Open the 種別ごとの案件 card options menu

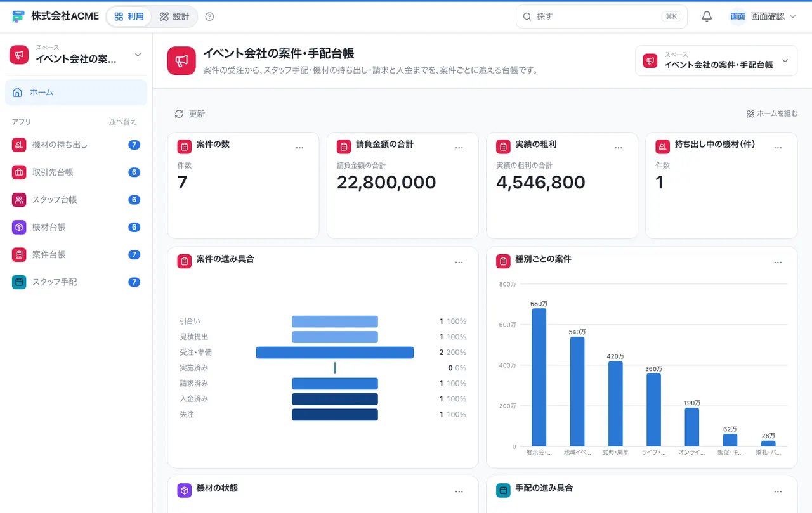point(778,263)
